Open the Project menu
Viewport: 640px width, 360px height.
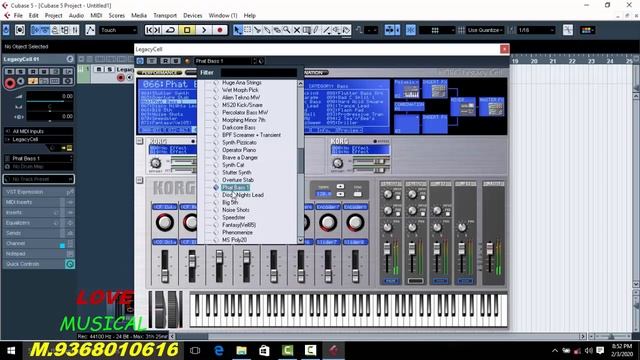(x=53, y=16)
